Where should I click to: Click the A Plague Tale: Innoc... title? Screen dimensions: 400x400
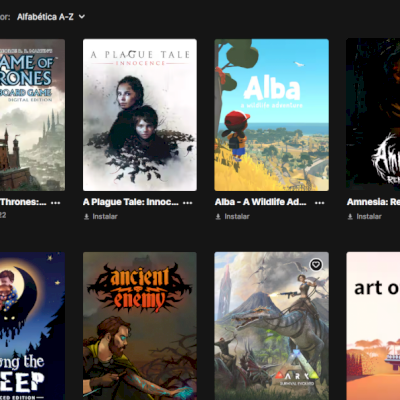point(131,202)
